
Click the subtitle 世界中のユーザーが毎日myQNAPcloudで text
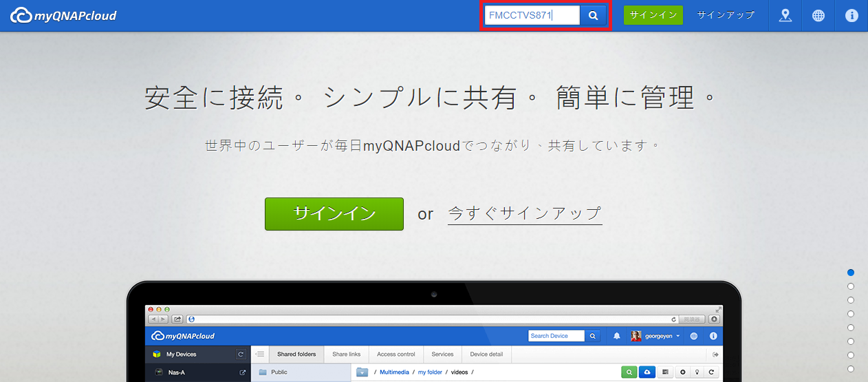(433, 146)
